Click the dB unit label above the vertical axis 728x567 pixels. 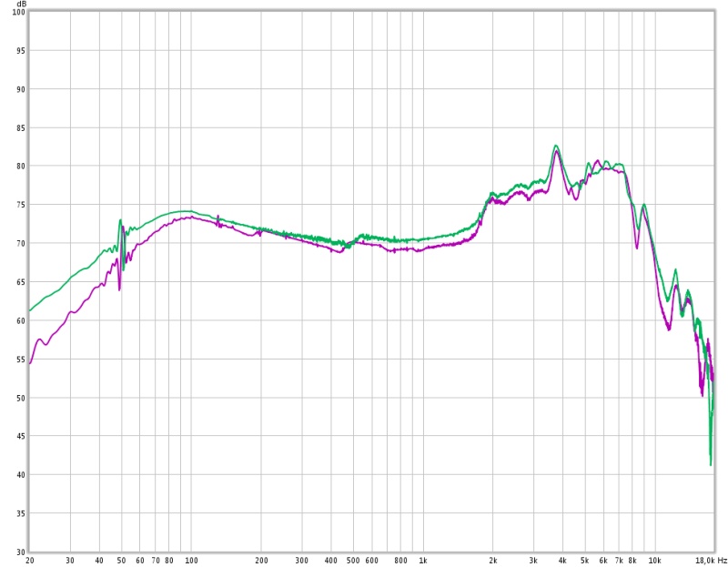click(x=21, y=4)
